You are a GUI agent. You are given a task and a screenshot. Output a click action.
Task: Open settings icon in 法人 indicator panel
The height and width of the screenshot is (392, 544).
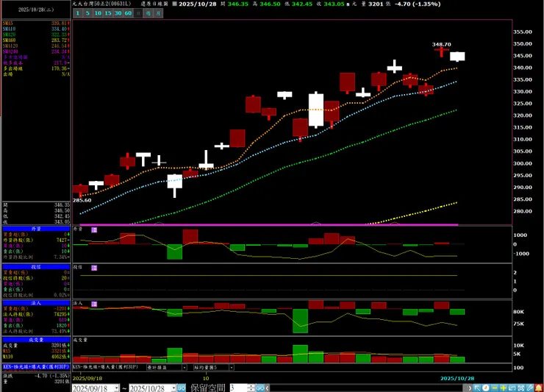pos(94,304)
